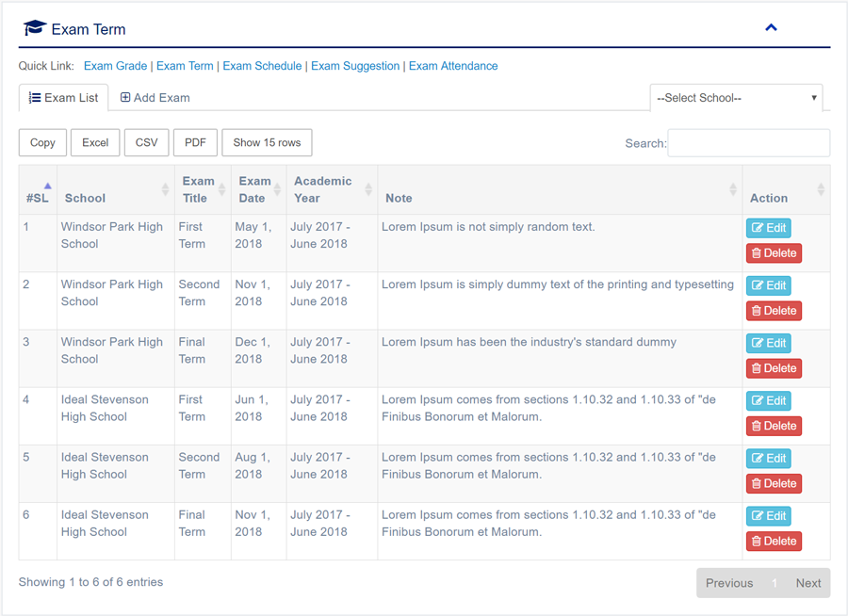Switch to the Add Exam tab
The height and width of the screenshot is (616, 848).
click(155, 98)
